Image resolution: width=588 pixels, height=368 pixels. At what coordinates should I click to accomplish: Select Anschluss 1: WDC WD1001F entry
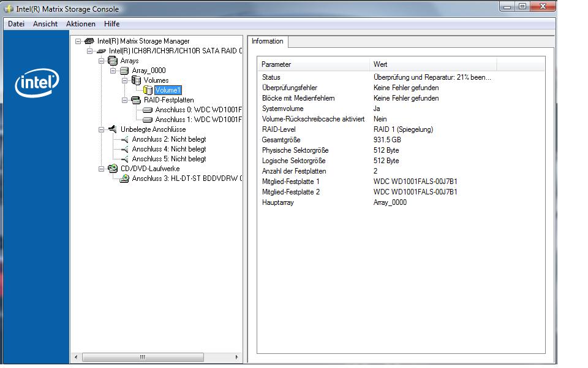198,120
